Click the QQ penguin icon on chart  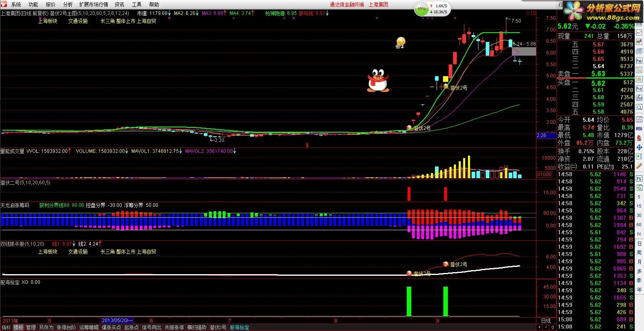coord(378,80)
